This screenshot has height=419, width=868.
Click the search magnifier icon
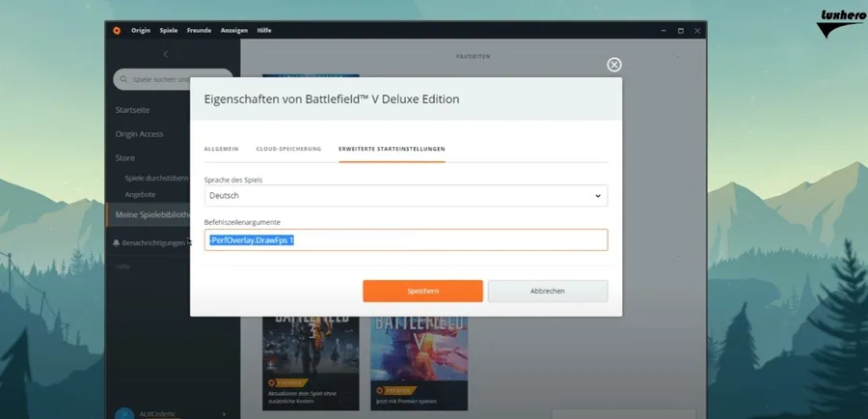[x=124, y=79]
